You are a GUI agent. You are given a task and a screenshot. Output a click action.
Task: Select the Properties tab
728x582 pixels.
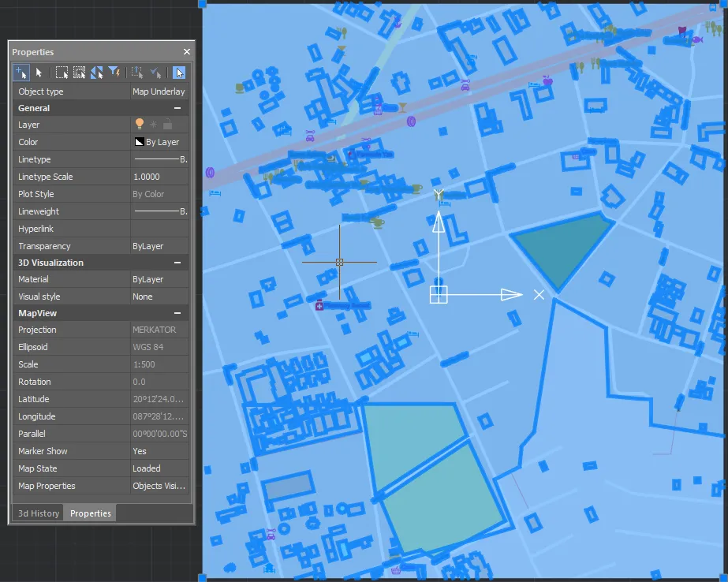[x=90, y=513]
